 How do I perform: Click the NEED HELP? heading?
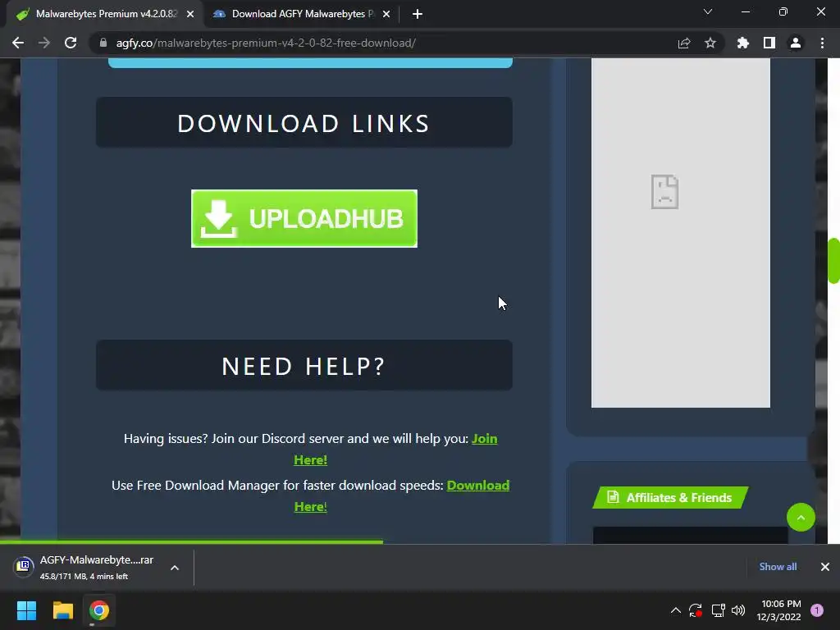(x=304, y=366)
